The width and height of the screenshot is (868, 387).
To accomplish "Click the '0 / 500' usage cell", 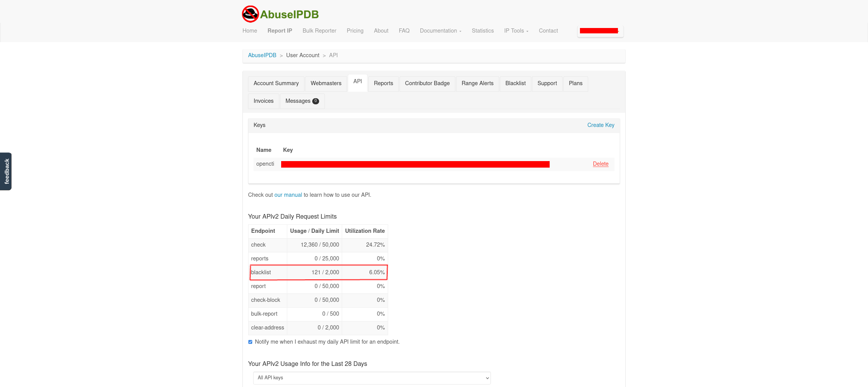I will click(x=315, y=314).
